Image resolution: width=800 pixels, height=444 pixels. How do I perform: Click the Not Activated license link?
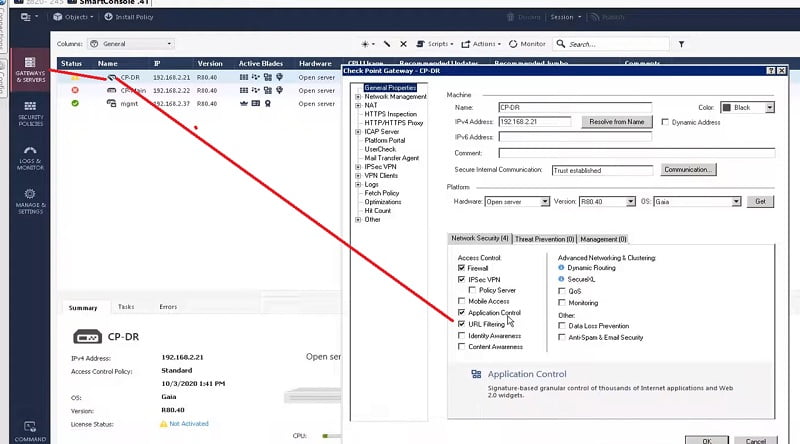coord(189,424)
